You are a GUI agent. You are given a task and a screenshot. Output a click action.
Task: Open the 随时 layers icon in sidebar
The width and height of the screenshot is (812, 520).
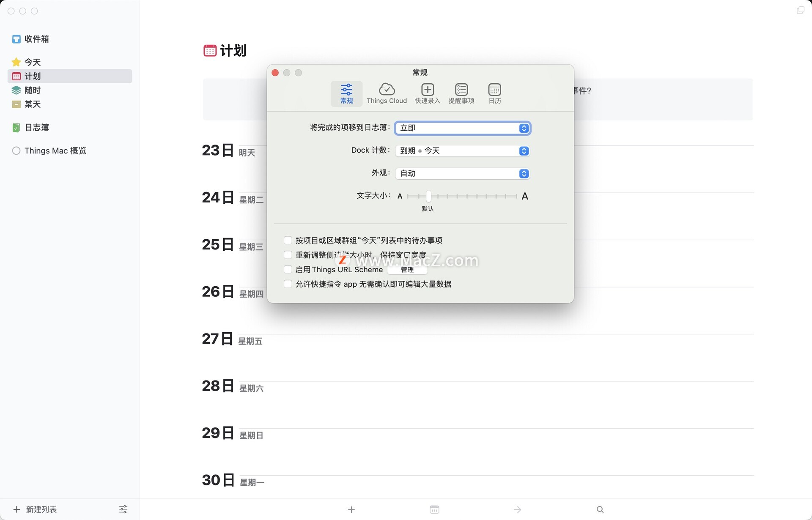point(16,90)
